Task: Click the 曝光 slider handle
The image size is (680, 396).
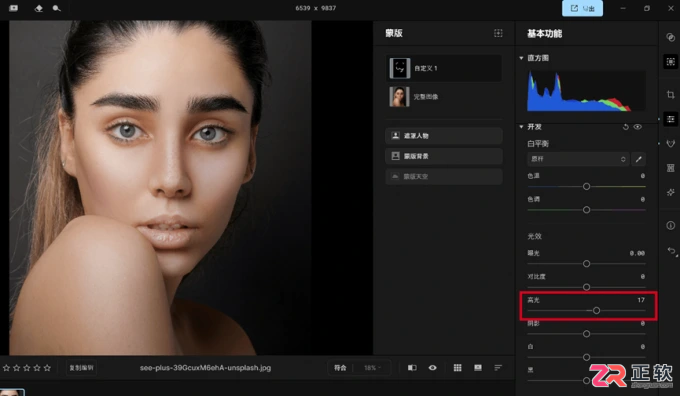Action: tap(586, 264)
